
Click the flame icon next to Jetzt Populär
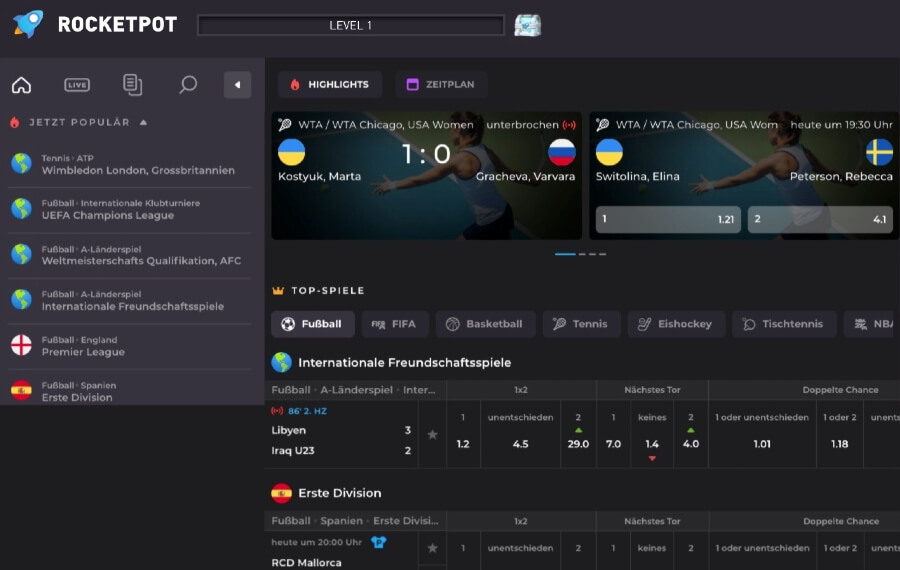(x=15, y=122)
